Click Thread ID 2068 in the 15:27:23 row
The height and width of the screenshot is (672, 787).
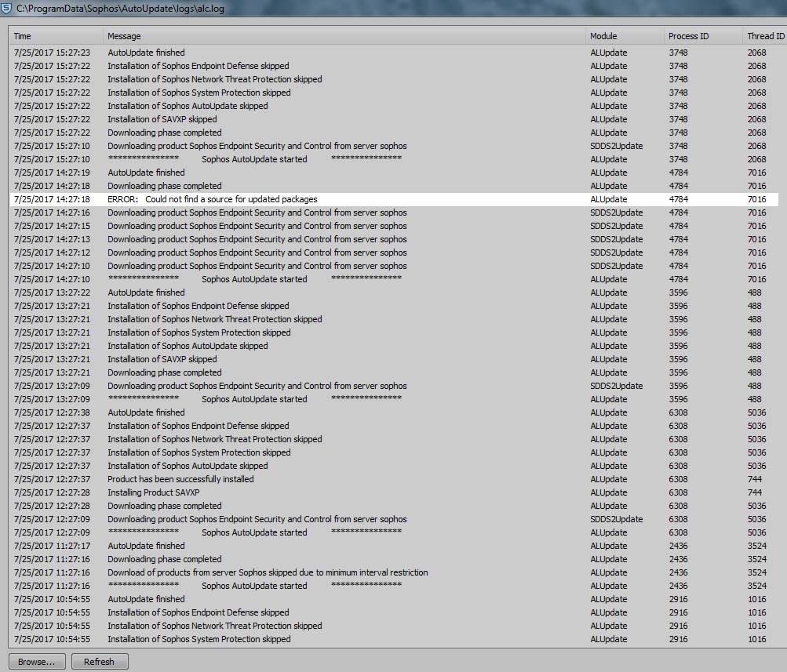(x=756, y=53)
